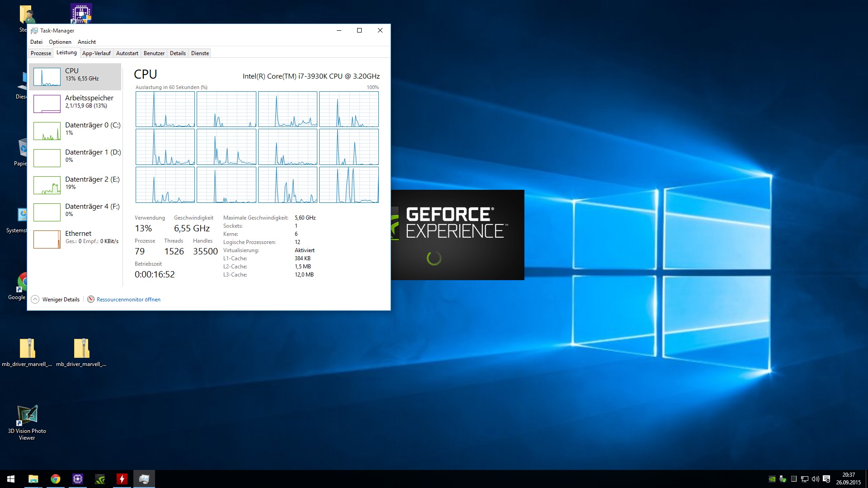Click the red lightning bolt taskbar icon
868x488 pixels.
(122, 479)
